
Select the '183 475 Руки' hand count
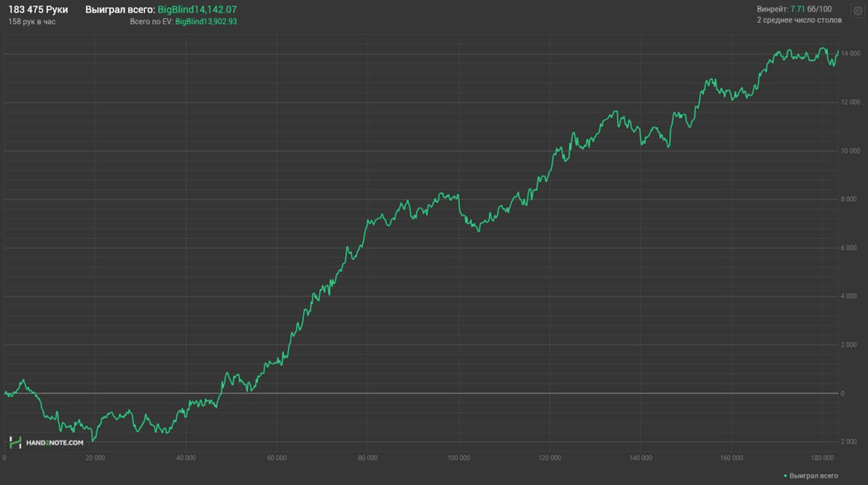38,10
